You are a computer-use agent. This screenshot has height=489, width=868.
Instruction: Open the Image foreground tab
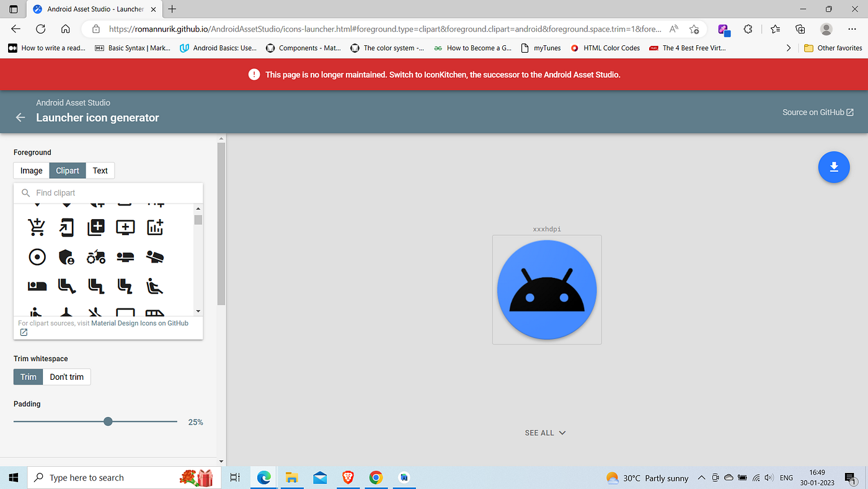[31, 170]
